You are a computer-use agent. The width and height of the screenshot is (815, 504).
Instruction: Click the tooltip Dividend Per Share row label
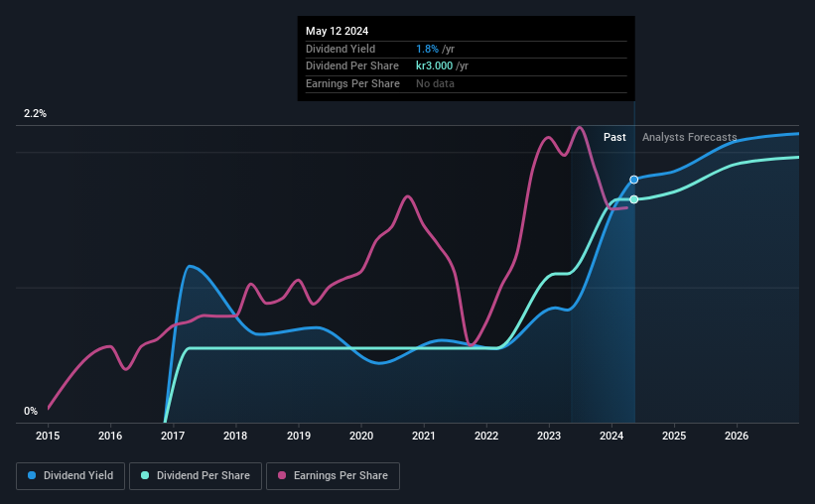point(352,66)
